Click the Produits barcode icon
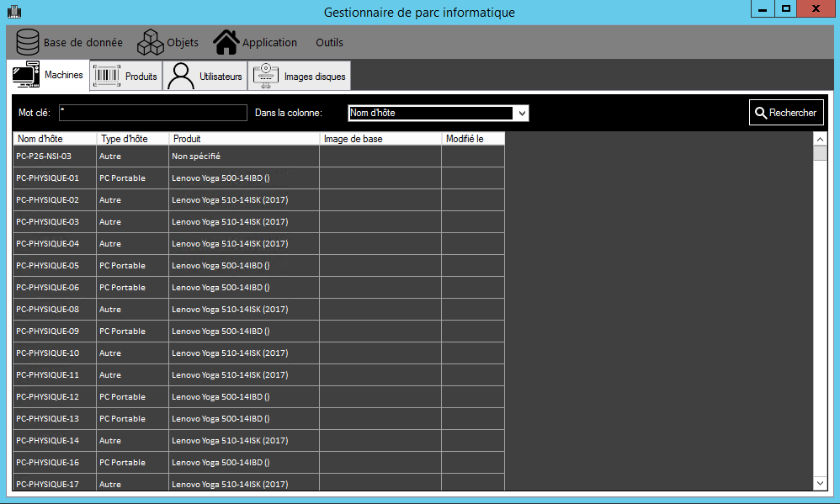840x504 pixels. [107, 76]
